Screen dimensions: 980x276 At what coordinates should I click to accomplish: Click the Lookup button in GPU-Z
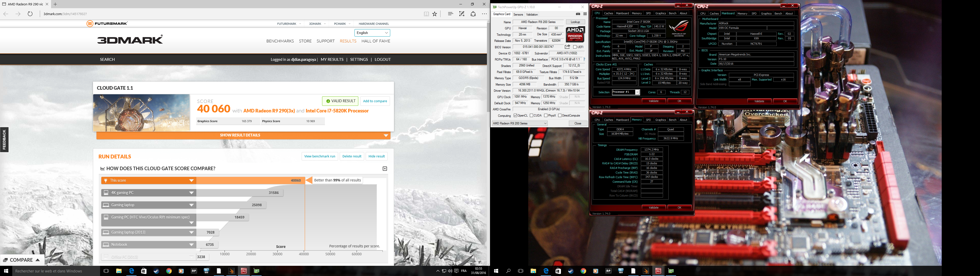(x=575, y=22)
